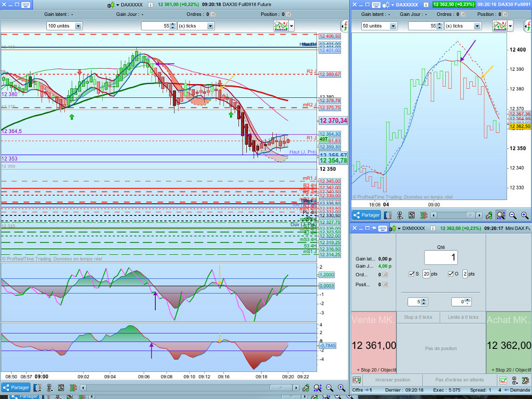Click the Qté quantity input field
532x399 pixels.
pyautogui.click(x=440, y=257)
